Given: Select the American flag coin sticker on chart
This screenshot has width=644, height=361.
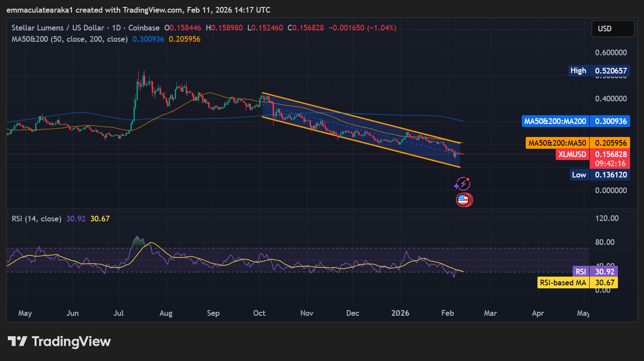Looking at the screenshot, I should point(464,199).
